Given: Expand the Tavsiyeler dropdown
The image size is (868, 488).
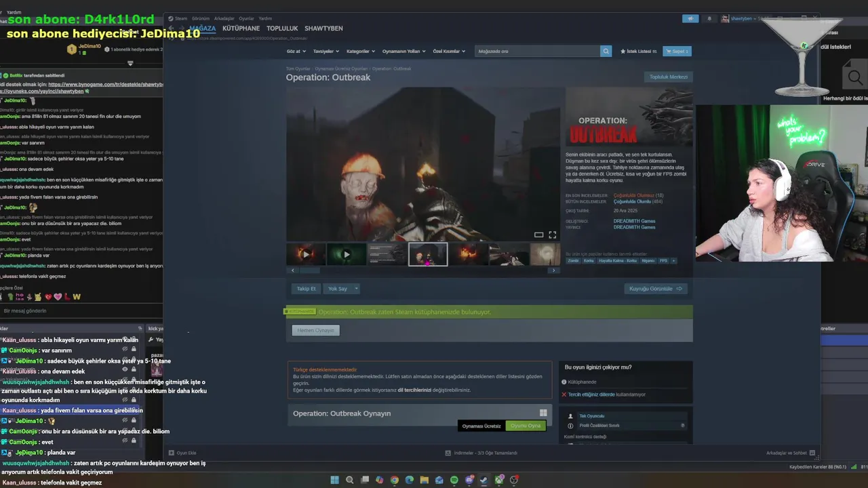Looking at the screenshot, I should pyautogui.click(x=325, y=51).
